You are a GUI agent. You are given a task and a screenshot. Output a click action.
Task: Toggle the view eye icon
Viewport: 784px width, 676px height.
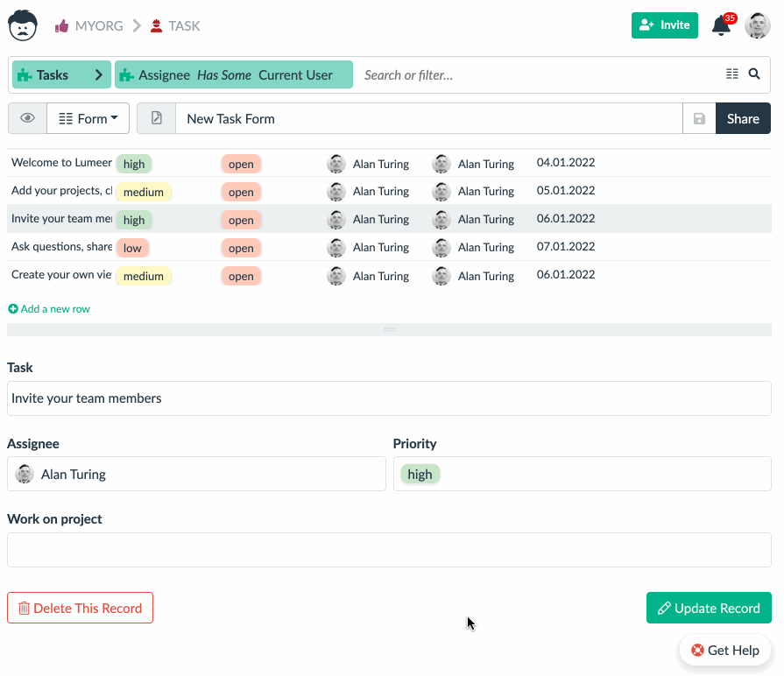click(27, 118)
